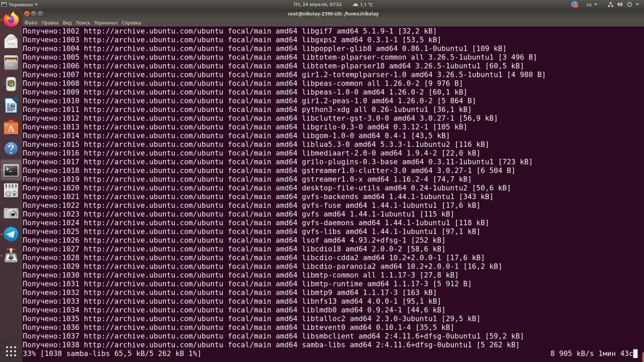Viewport: 644px width, 362px height.
Task: Click the 8 905 kB/s download speed
Action: pos(572,353)
